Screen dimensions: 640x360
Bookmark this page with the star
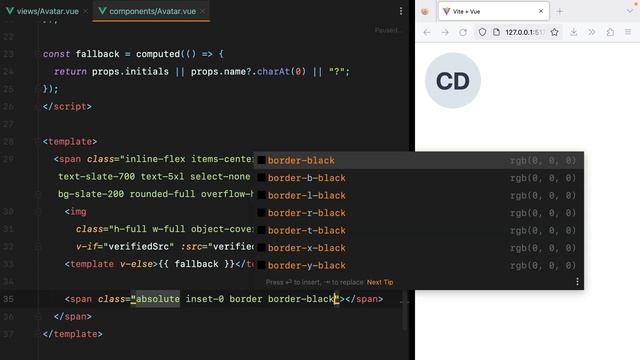pos(554,32)
